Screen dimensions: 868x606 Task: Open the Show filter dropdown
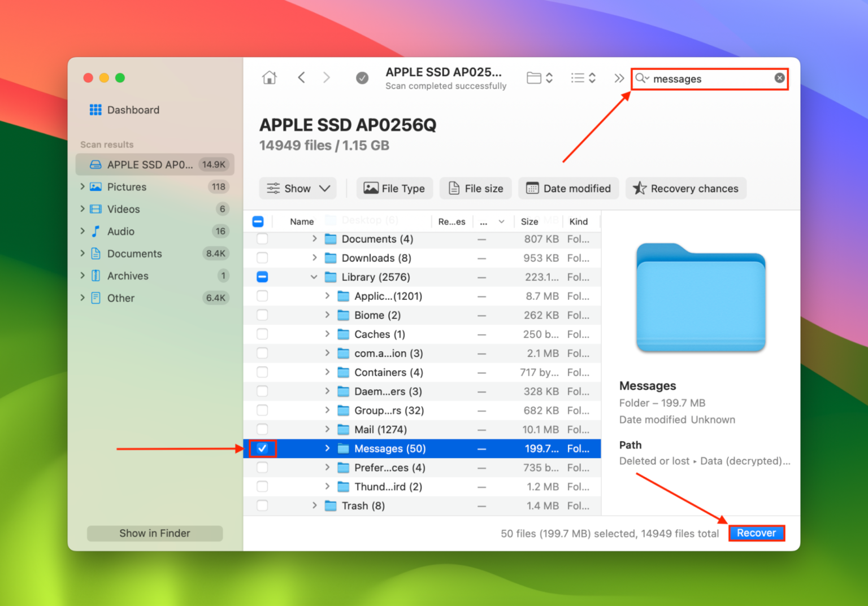(298, 188)
